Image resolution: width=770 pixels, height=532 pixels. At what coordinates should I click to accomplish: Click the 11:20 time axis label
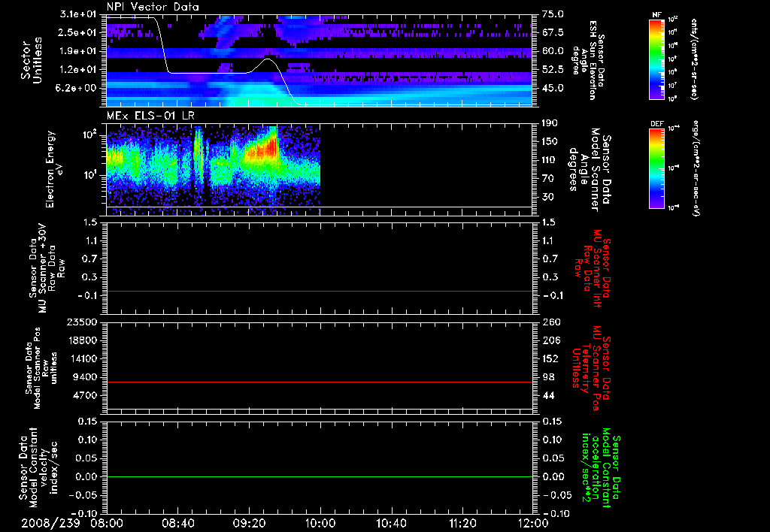point(462,523)
